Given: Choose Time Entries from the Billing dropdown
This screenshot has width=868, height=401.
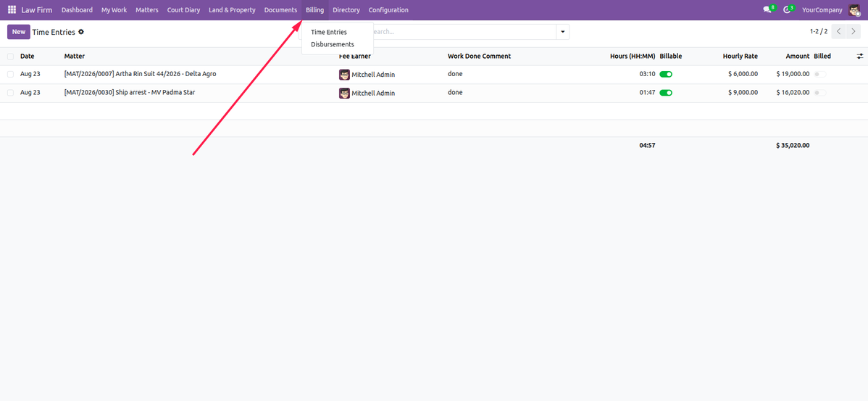Looking at the screenshot, I should [x=329, y=32].
